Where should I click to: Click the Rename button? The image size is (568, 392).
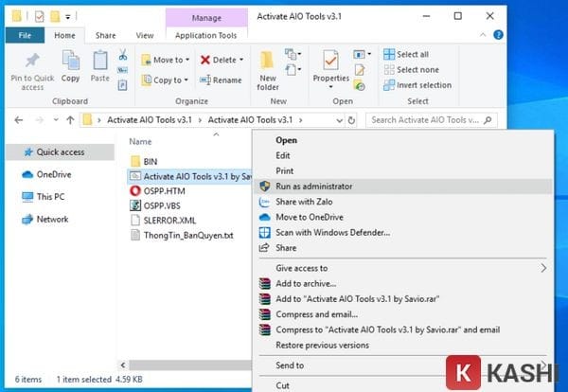pos(221,80)
